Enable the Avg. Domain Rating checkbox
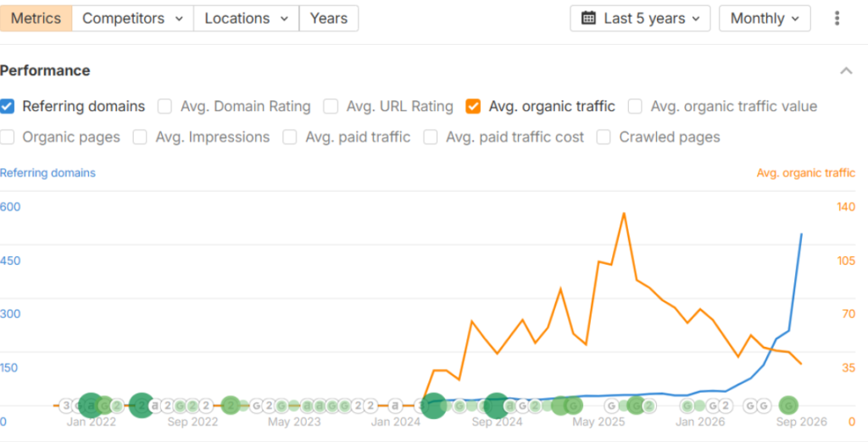868x442 pixels. coord(164,106)
